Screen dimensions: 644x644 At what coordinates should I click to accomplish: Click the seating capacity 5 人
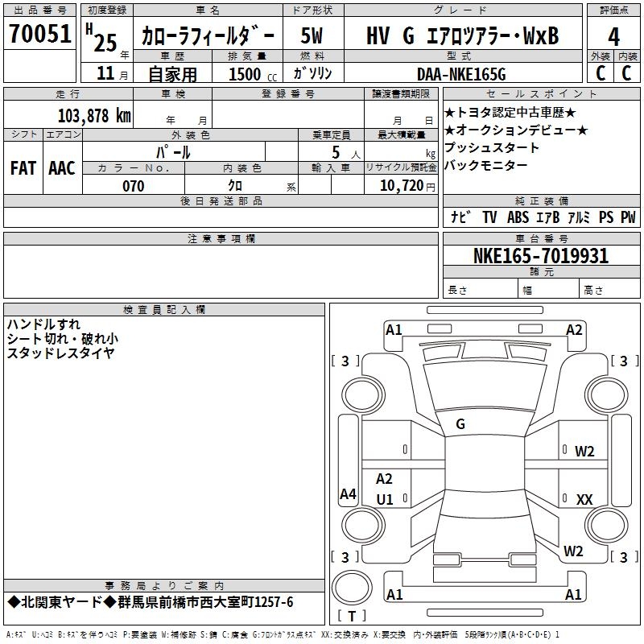(346, 153)
